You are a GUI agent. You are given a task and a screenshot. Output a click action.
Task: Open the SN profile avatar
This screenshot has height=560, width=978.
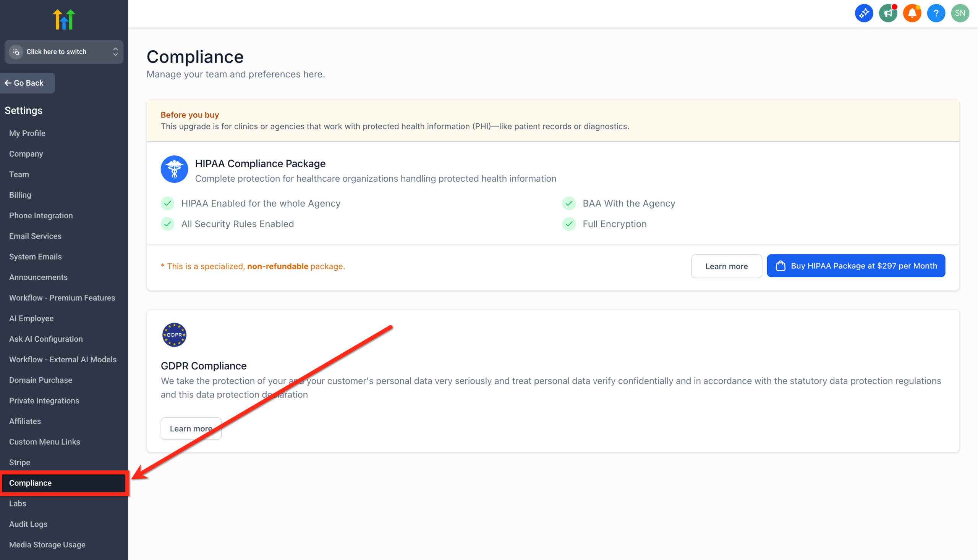click(960, 13)
